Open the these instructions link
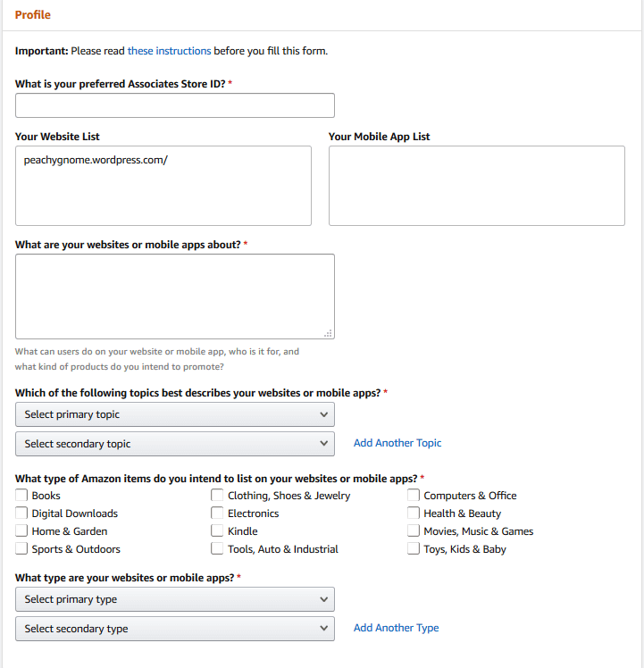The width and height of the screenshot is (644, 668). click(169, 51)
